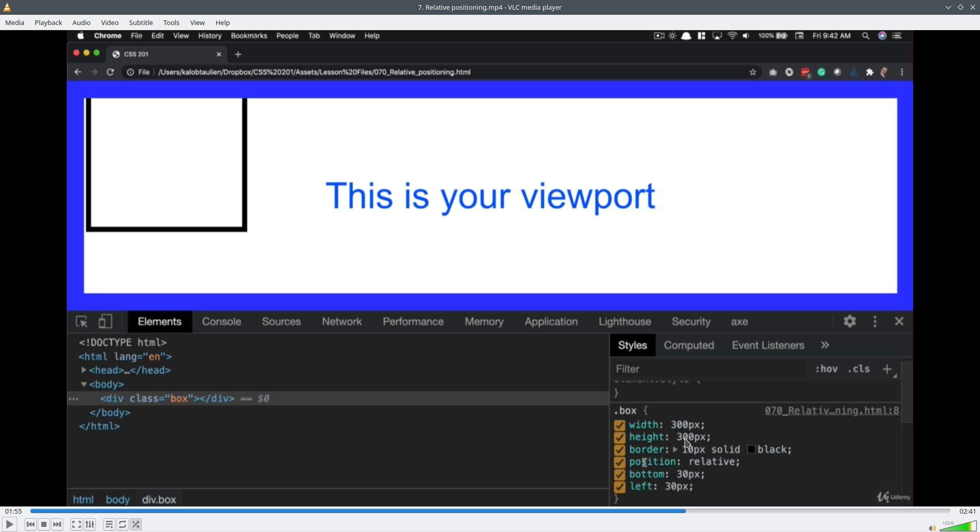Select the DevTools inspect element tool
Image resolution: width=980 pixels, height=532 pixels.
(82, 322)
